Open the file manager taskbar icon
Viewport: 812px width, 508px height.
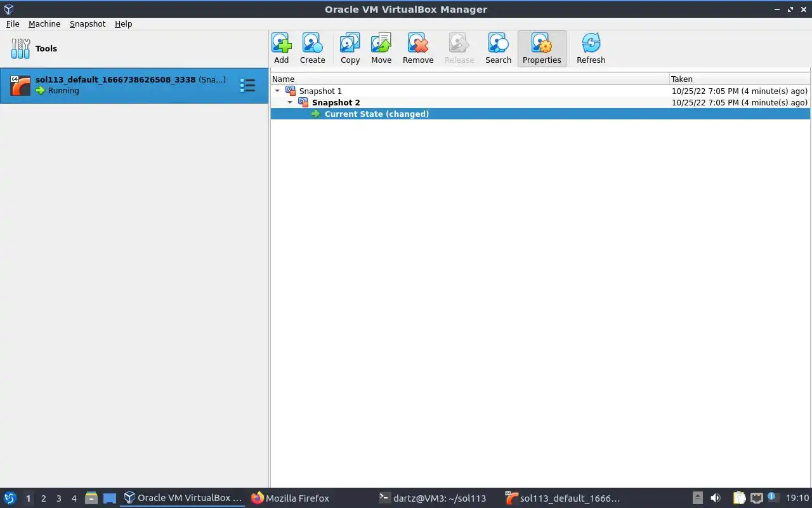click(x=91, y=498)
